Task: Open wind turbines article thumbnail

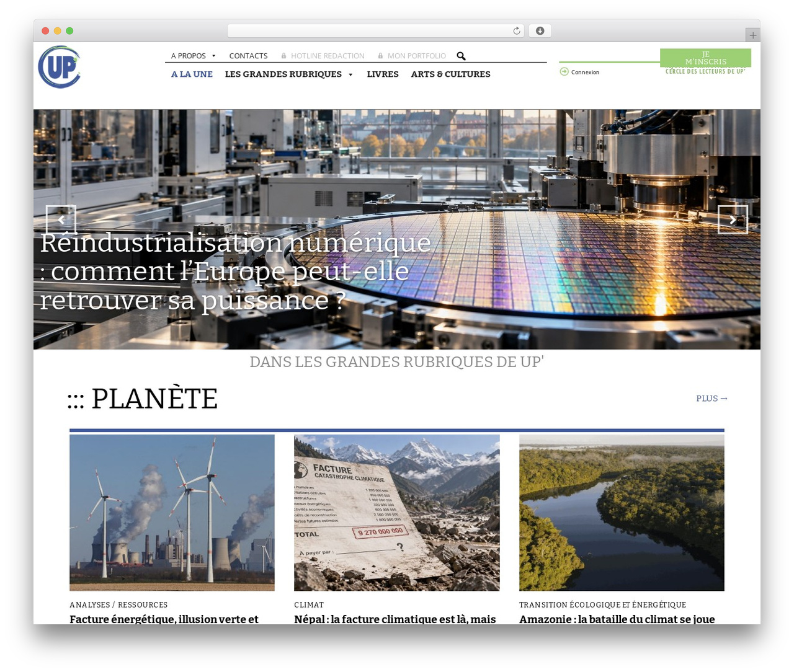Action: pos(172,513)
